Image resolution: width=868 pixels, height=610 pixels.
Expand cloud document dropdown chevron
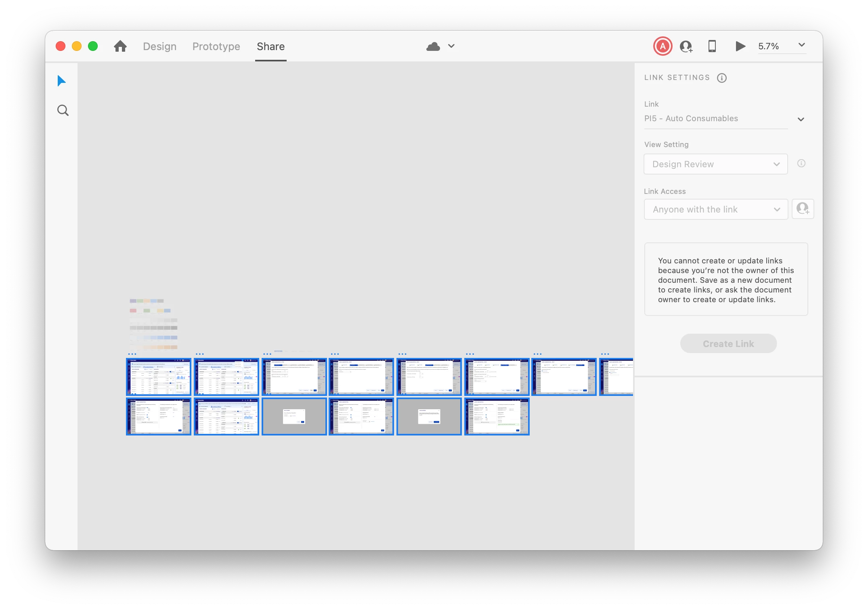click(451, 46)
